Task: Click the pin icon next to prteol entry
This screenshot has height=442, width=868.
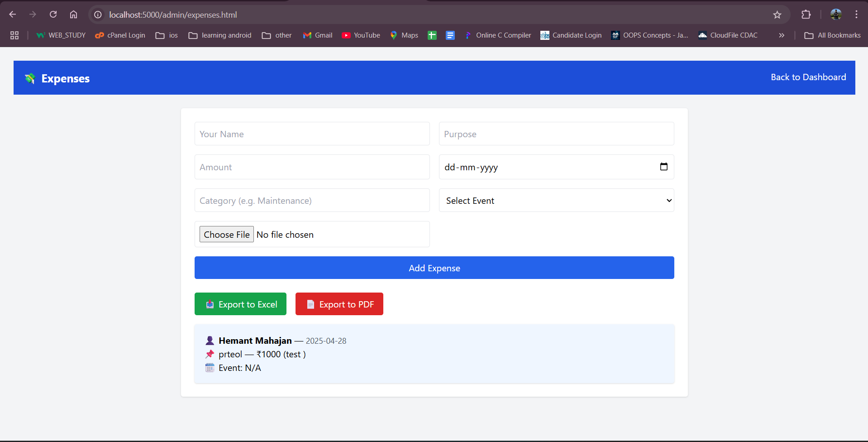Action: (x=210, y=354)
